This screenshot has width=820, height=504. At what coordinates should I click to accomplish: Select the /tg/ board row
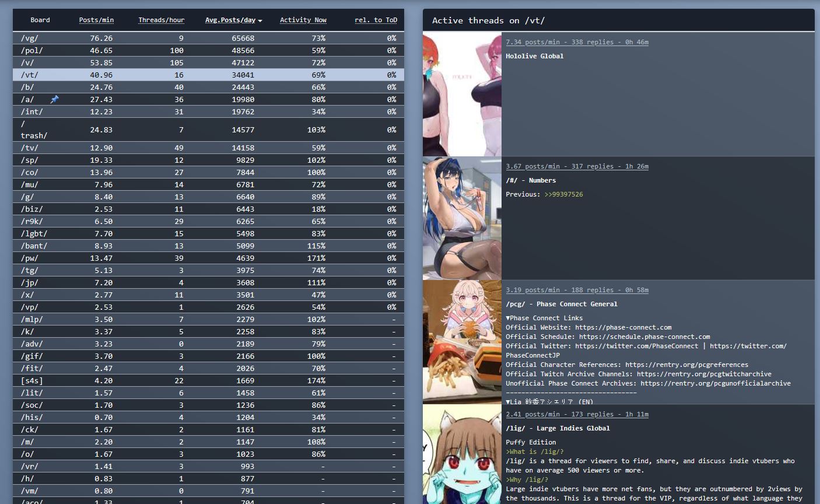tap(208, 270)
